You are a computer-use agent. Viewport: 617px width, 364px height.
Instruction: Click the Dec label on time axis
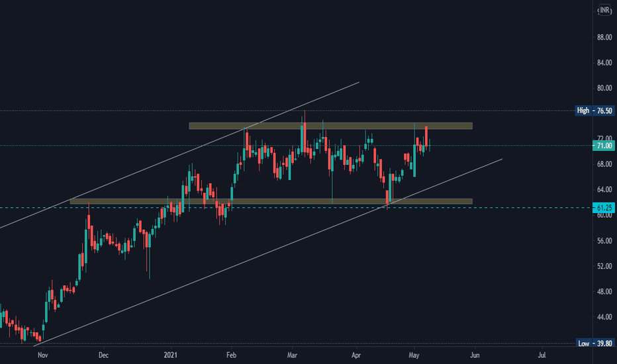(103, 355)
